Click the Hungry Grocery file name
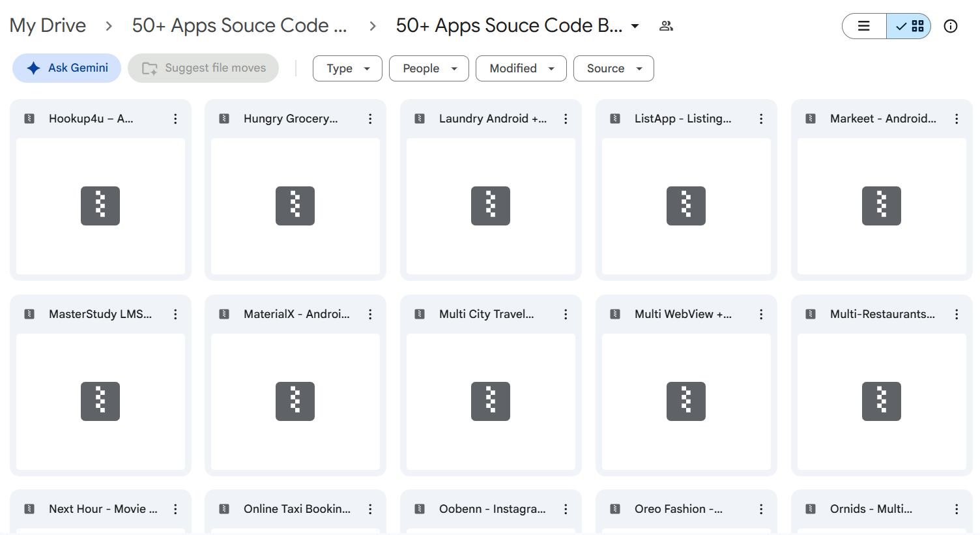Image resolution: width=980 pixels, height=535 pixels. click(291, 119)
